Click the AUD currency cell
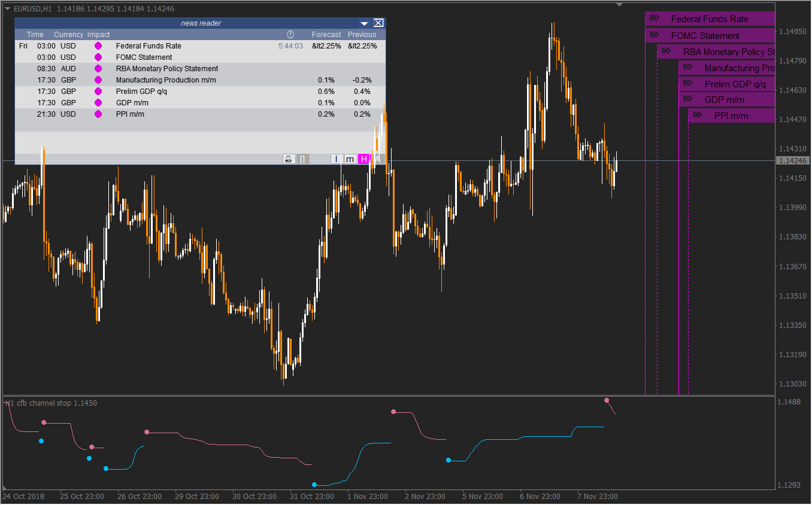 [69, 69]
